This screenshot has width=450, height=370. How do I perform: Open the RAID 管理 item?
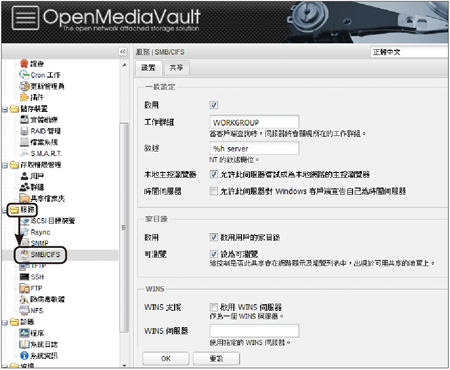point(40,131)
